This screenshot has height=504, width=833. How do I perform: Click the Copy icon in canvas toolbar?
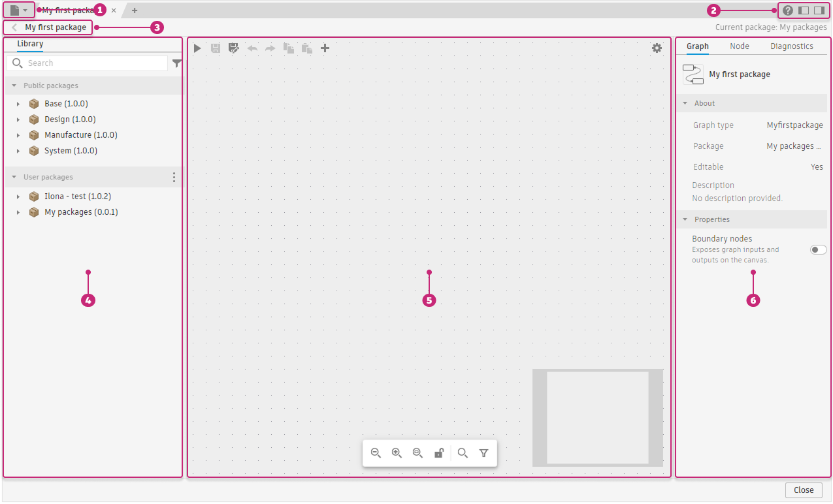288,48
